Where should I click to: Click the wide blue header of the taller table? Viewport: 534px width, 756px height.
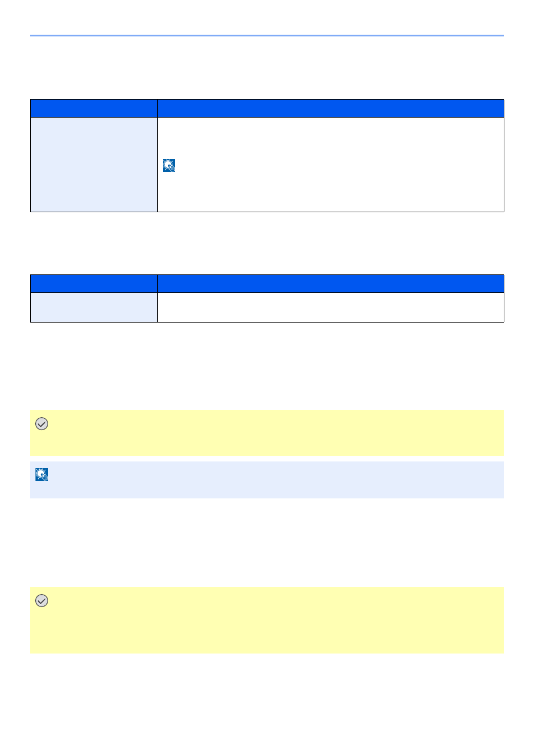pyautogui.click(x=331, y=109)
